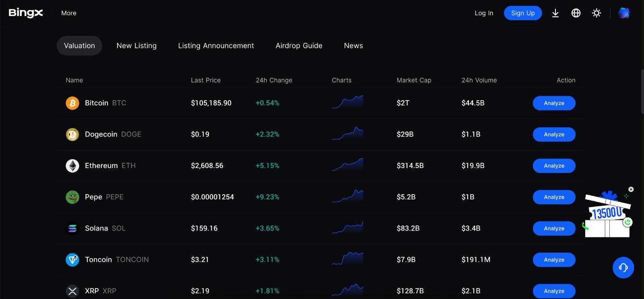Click the Dogecoin DOGE name
Screen dimensions: 644x299
click(113, 134)
